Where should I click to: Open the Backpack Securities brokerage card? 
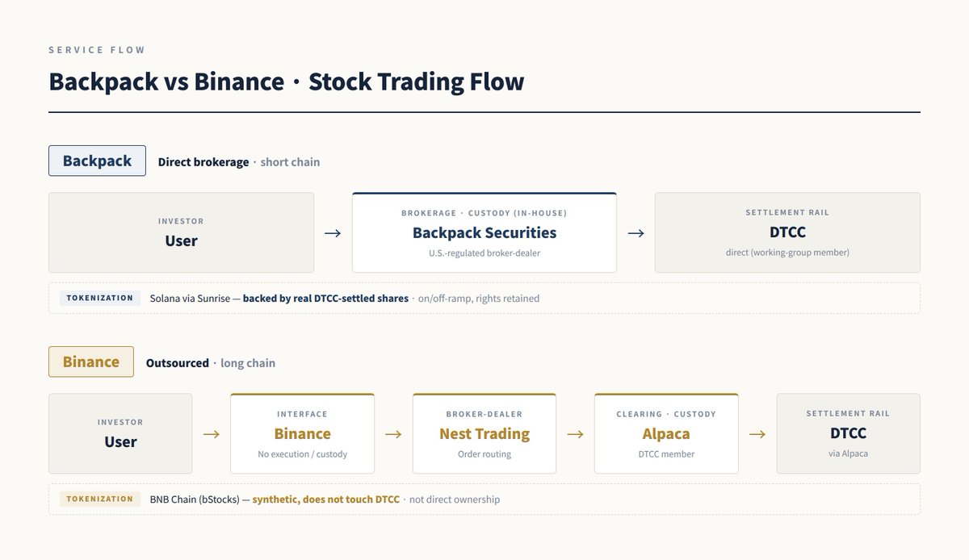coord(484,232)
